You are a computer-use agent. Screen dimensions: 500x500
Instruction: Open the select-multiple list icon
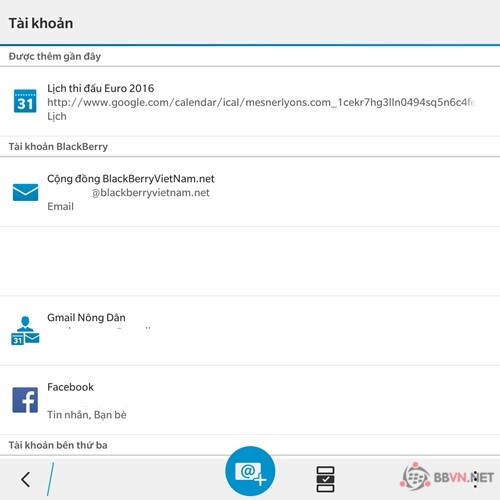coord(325,479)
